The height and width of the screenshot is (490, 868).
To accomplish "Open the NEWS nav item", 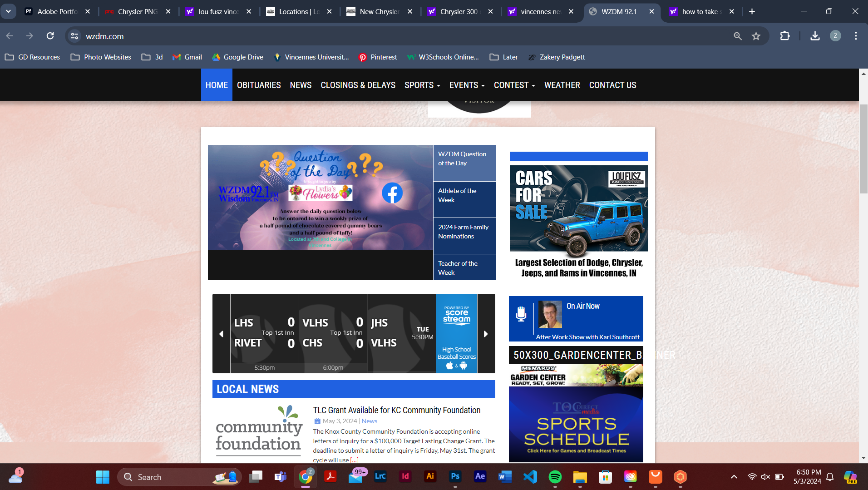I will click(x=301, y=85).
